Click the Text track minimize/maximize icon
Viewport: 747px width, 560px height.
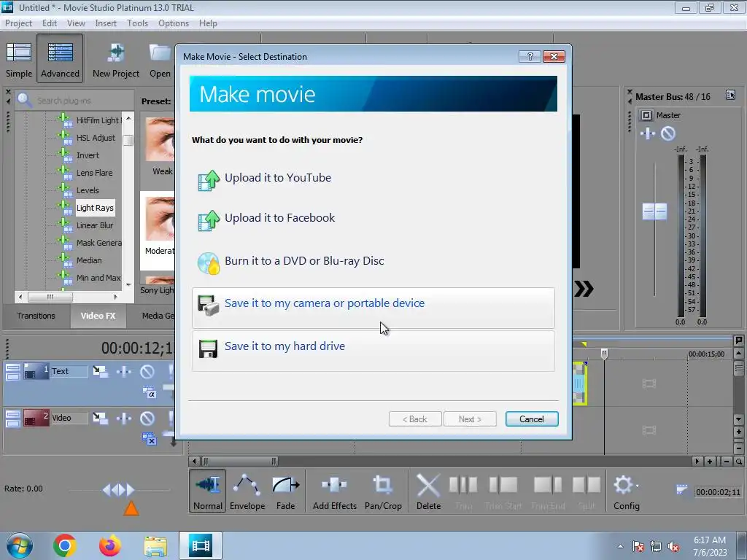[x=13, y=372]
